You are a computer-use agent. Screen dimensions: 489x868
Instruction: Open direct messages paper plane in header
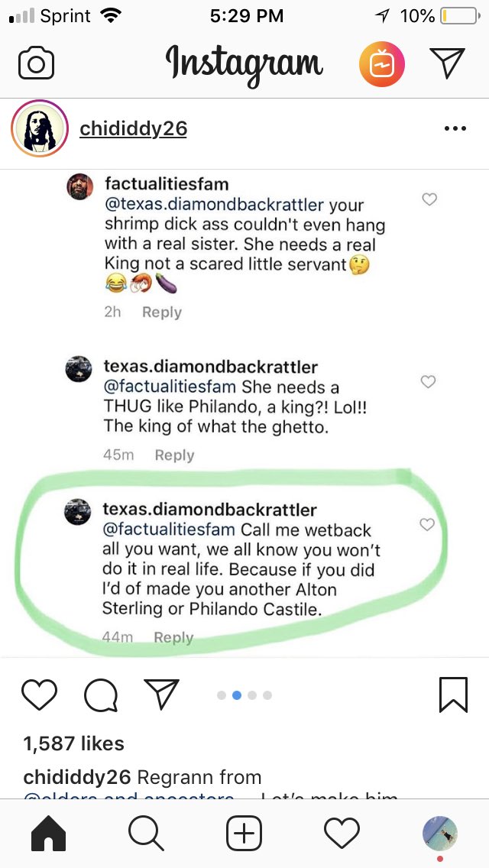[448, 63]
